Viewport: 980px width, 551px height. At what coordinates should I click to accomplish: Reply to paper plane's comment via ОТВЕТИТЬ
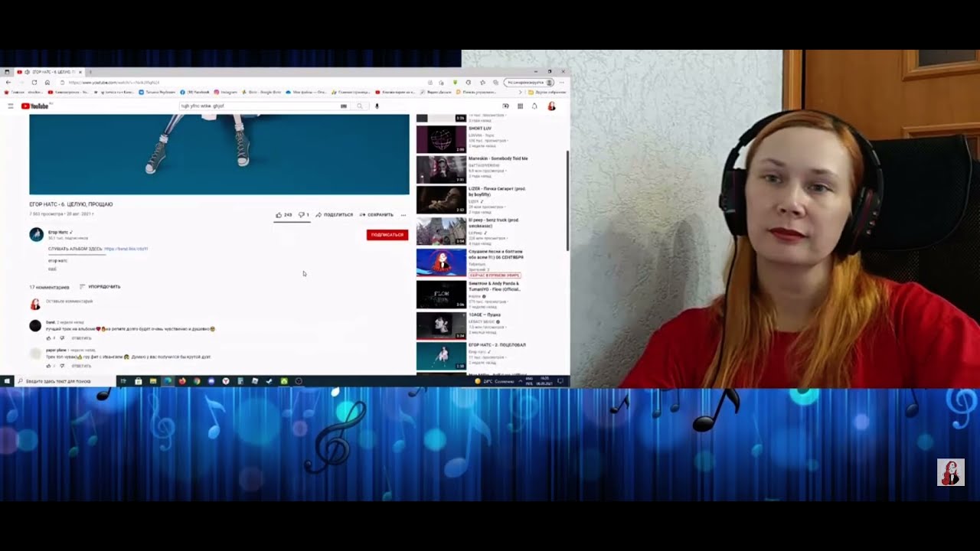tap(81, 366)
